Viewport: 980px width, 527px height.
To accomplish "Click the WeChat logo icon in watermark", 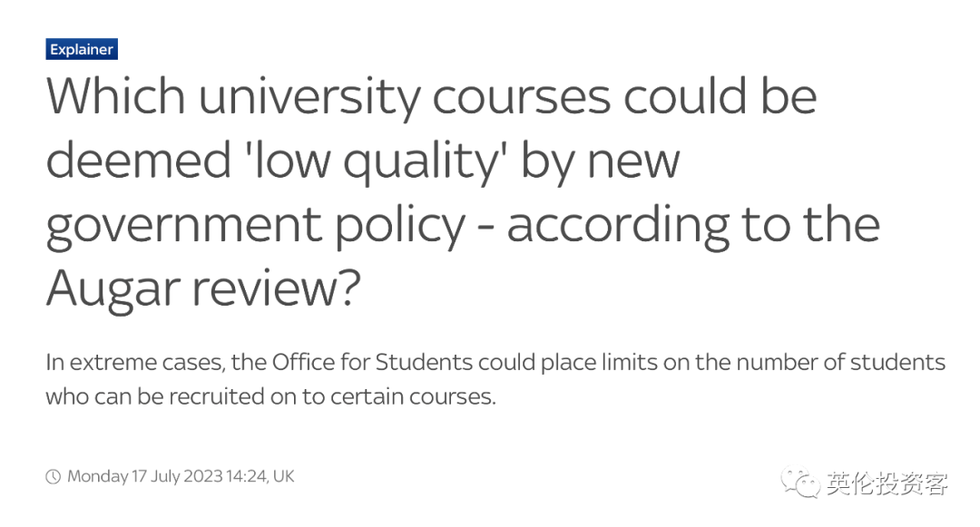I will (799, 483).
